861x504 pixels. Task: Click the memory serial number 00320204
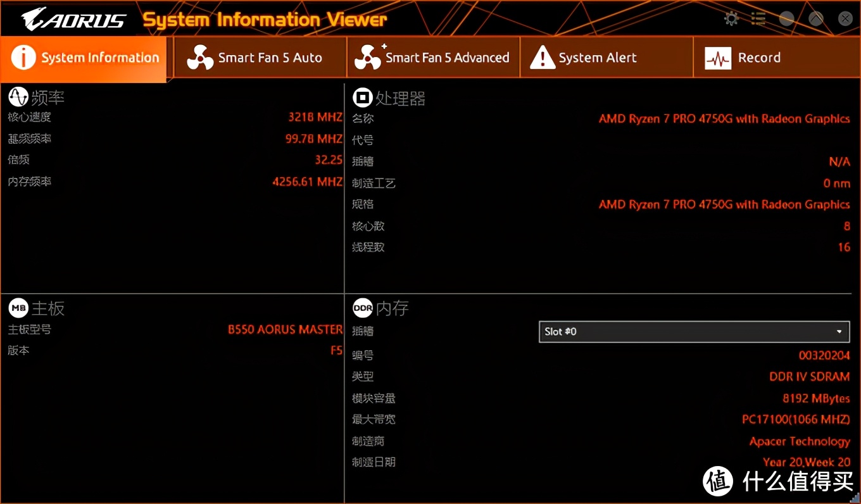coord(825,355)
